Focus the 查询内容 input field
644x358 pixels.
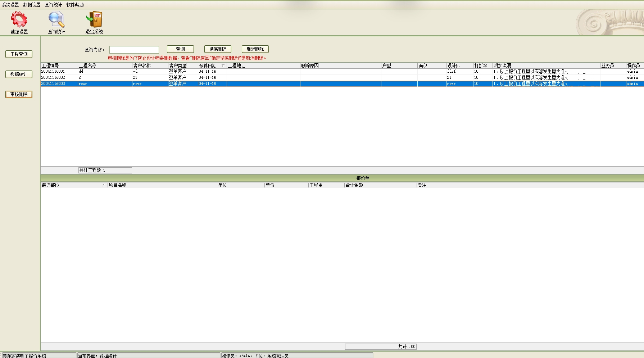point(134,50)
